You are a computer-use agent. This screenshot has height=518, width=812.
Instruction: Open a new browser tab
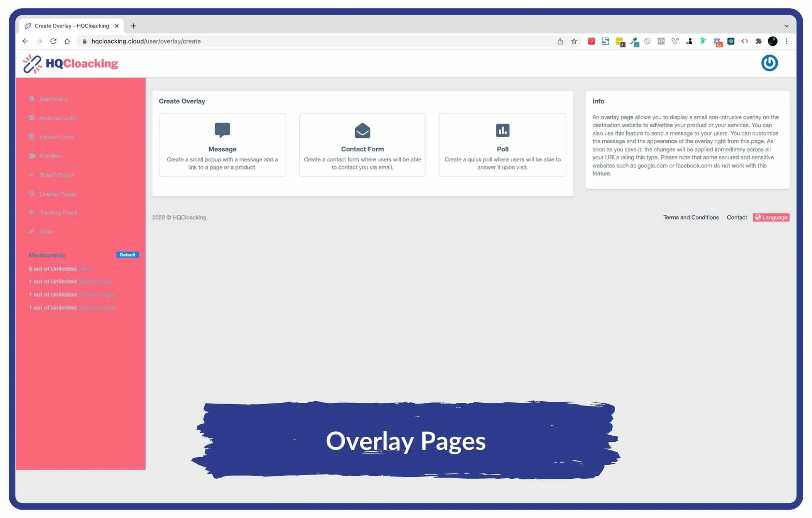coord(133,26)
